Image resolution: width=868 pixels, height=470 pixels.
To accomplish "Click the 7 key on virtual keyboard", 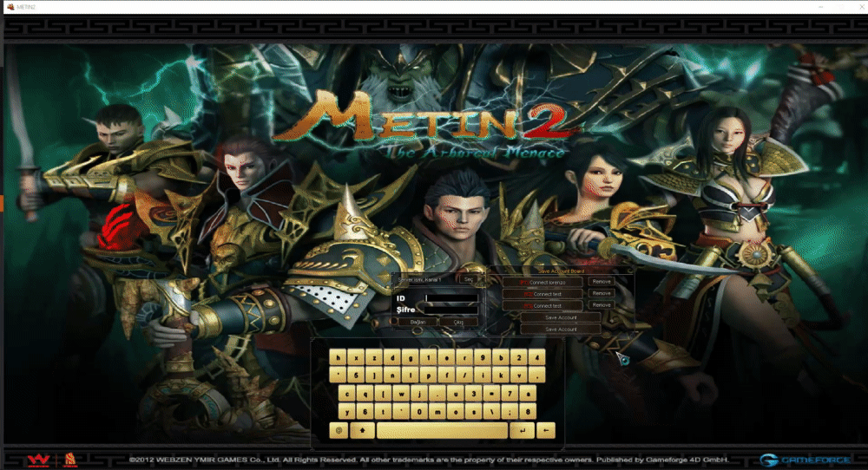I will [510, 393].
